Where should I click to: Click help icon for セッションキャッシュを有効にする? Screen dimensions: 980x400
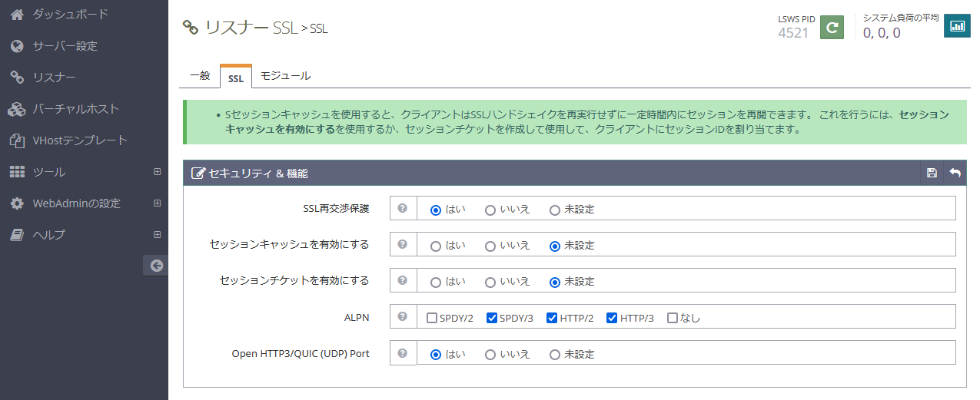click(x=403, y=244)
